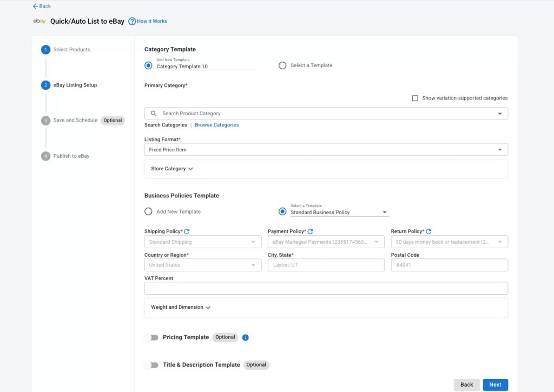Image resolution: width=554 pixels, height=392 pixels.
Task: Click the Back button at bottom
Action: (466, 384)
